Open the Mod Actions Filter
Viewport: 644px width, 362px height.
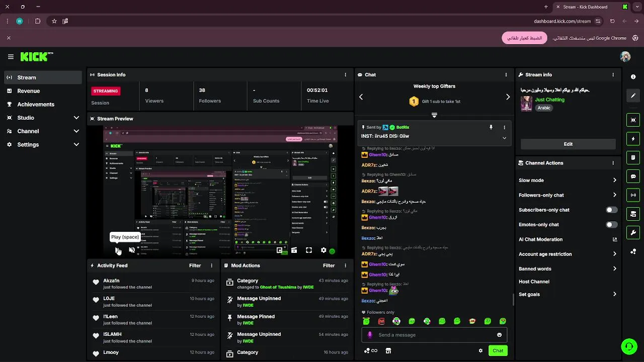tap(329, 265)
